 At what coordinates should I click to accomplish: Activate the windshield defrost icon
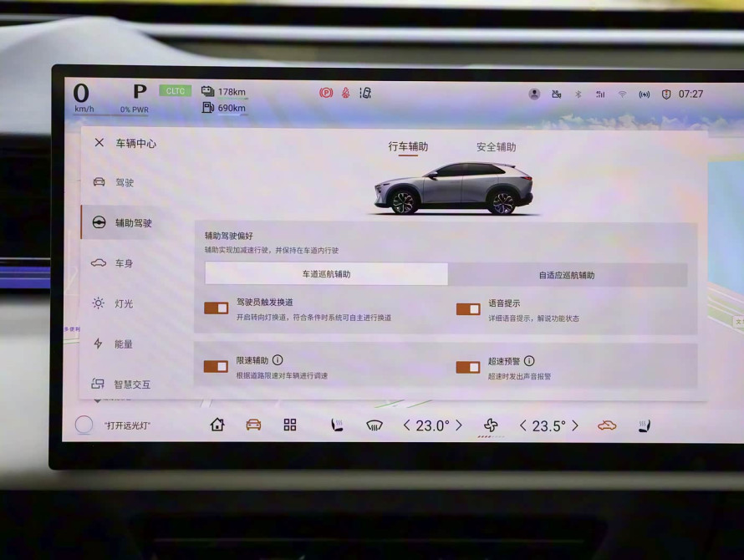pyautogui.click(x=375, y=425)
